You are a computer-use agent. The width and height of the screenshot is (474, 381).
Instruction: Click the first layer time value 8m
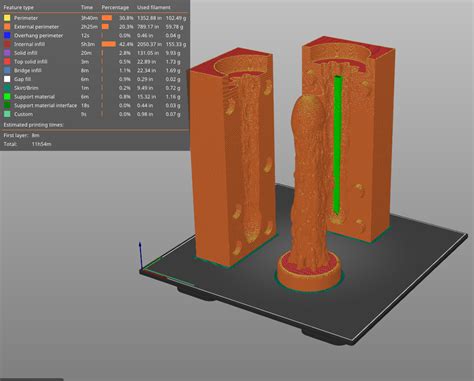tap(36, 135)
